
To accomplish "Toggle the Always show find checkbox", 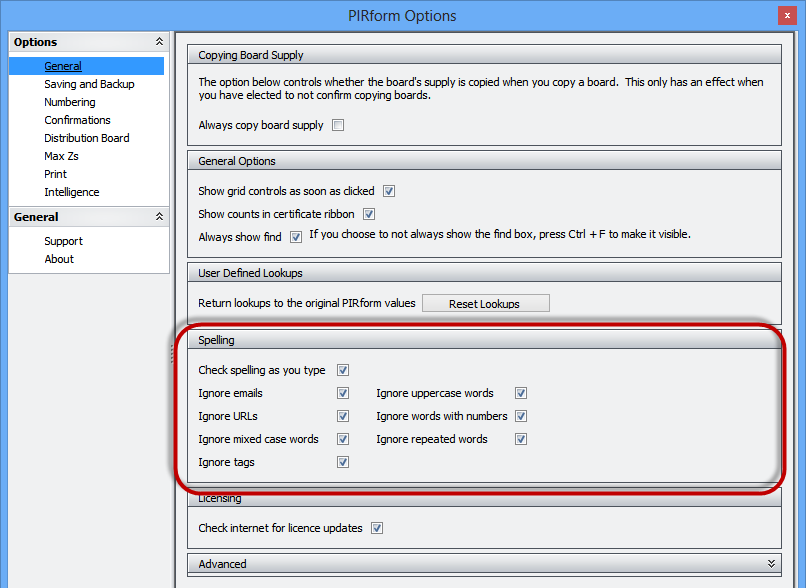I will click(x=296, y=237).
